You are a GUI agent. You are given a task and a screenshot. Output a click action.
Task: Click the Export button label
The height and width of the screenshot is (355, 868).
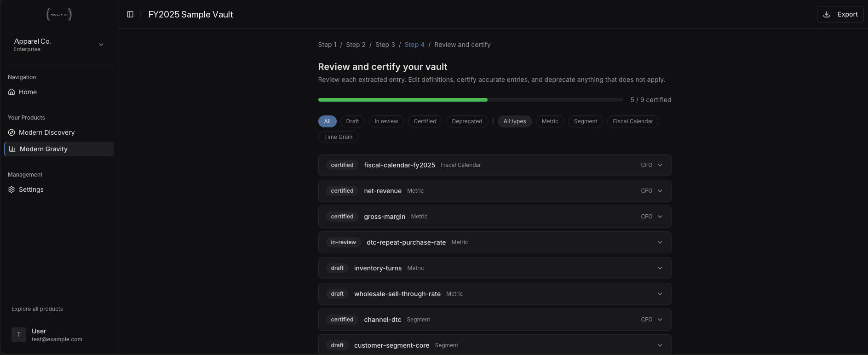[x=847, y=14]
